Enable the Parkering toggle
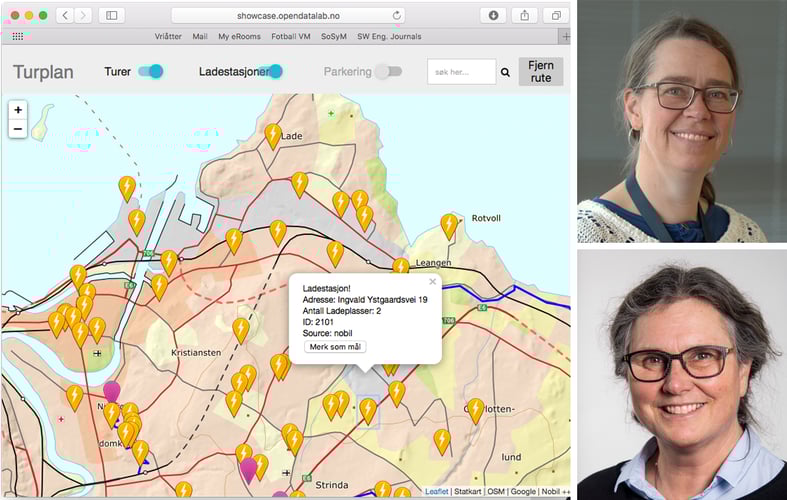Image resolution: width=787 pixels, height=500 pixels. [388, 71]
